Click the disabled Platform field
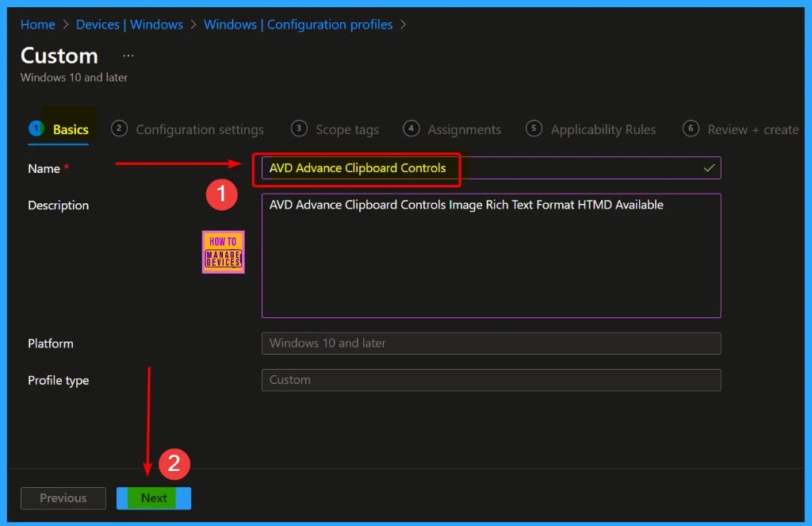This screenshot has height=526, width=812. click(491, 343)
